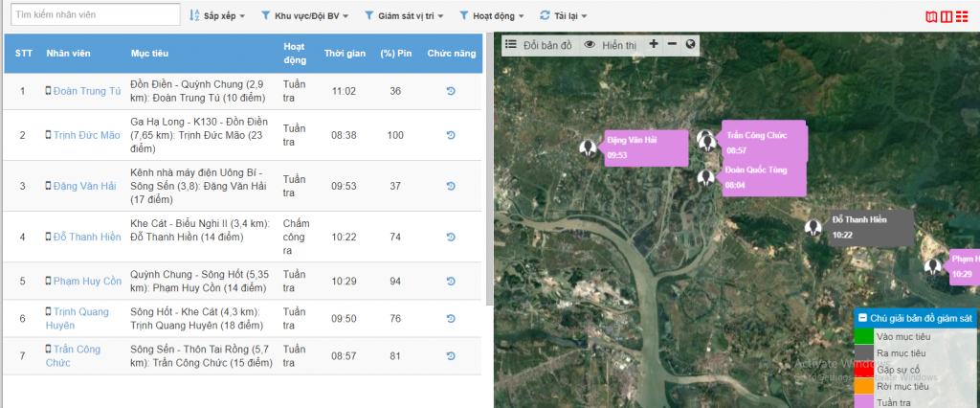The width and height of the screenshot is (980, 408).
Task: Click the green Vào mục tiêu legend swatch
Action: tap(863, 336)
